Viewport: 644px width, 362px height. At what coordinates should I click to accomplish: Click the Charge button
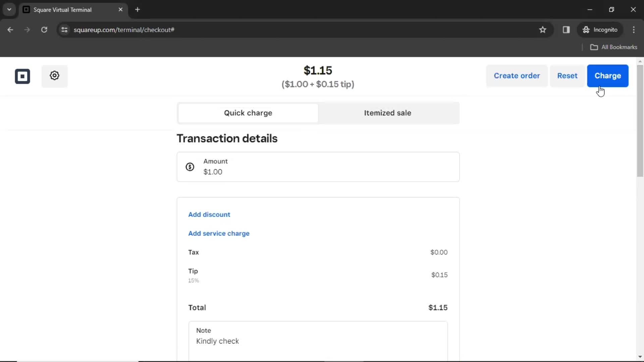click(x=608, y=75)
